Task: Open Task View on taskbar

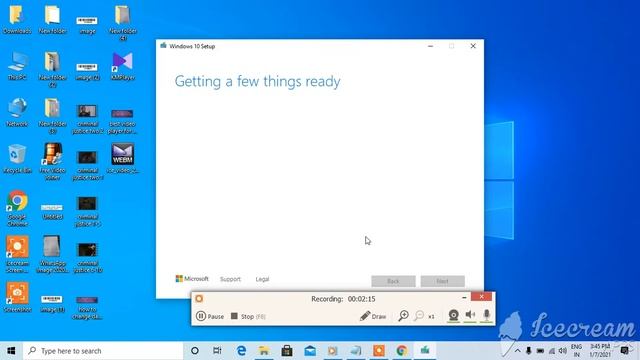Action: pos(217,351)
